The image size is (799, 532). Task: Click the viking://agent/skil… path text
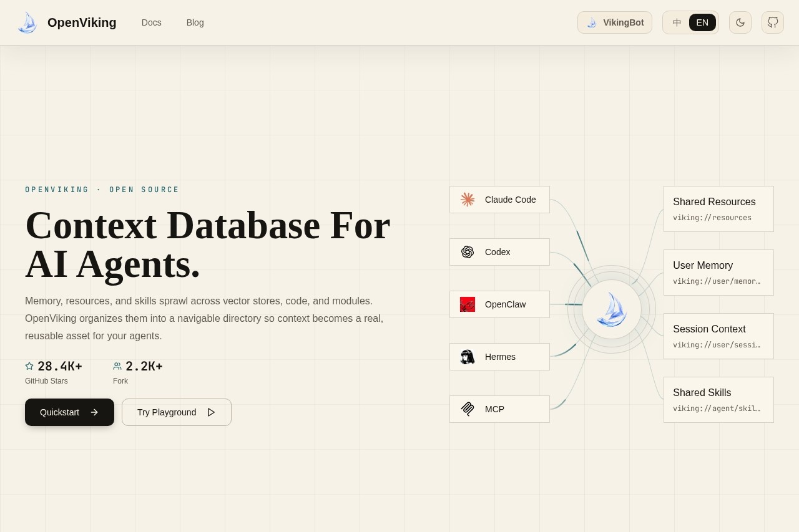[x=717, y=409]
